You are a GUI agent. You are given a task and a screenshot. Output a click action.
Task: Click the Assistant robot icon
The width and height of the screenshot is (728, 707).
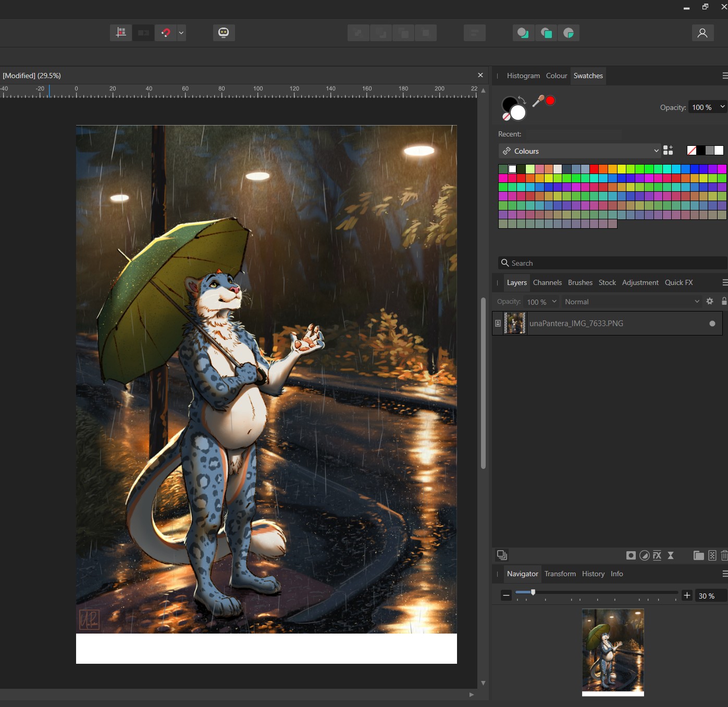224,33
